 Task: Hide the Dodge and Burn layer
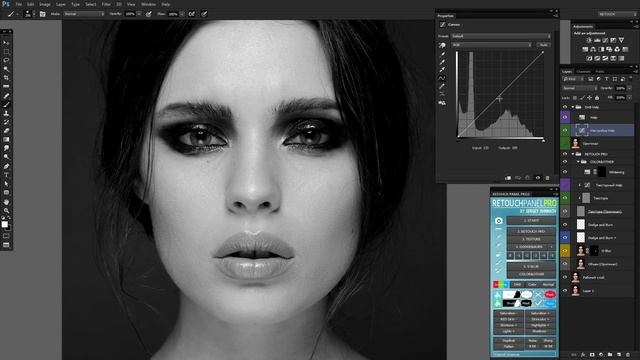pos(565,224)
